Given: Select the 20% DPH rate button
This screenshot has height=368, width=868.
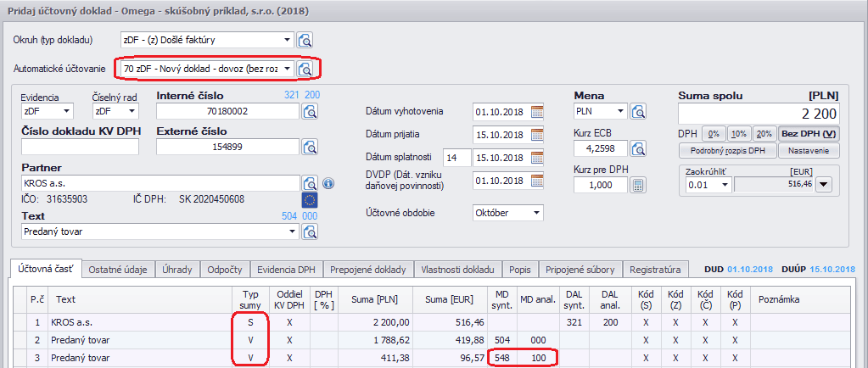Looking at the screenshot, I should (x=764, y=134).
